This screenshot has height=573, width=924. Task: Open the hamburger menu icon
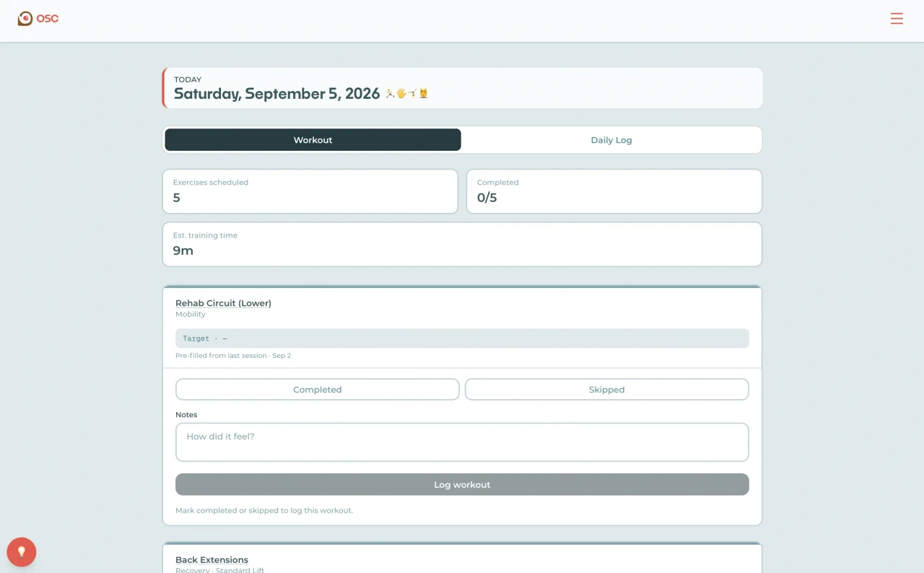(x=897, y=19)
